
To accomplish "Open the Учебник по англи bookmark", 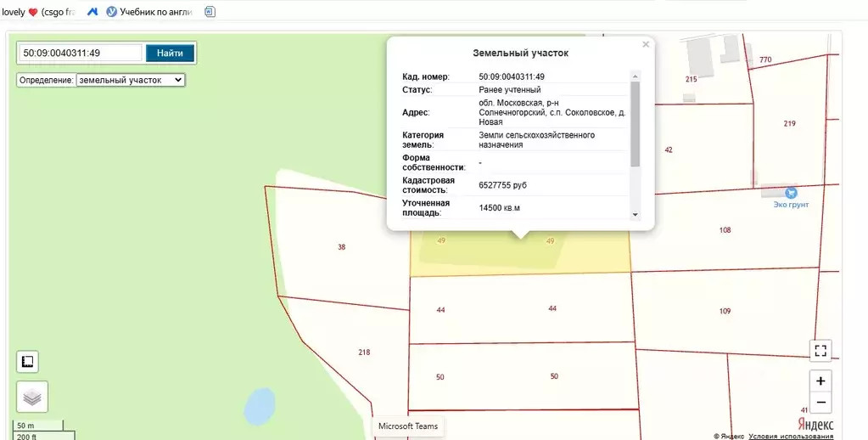I will pos(149,12).
